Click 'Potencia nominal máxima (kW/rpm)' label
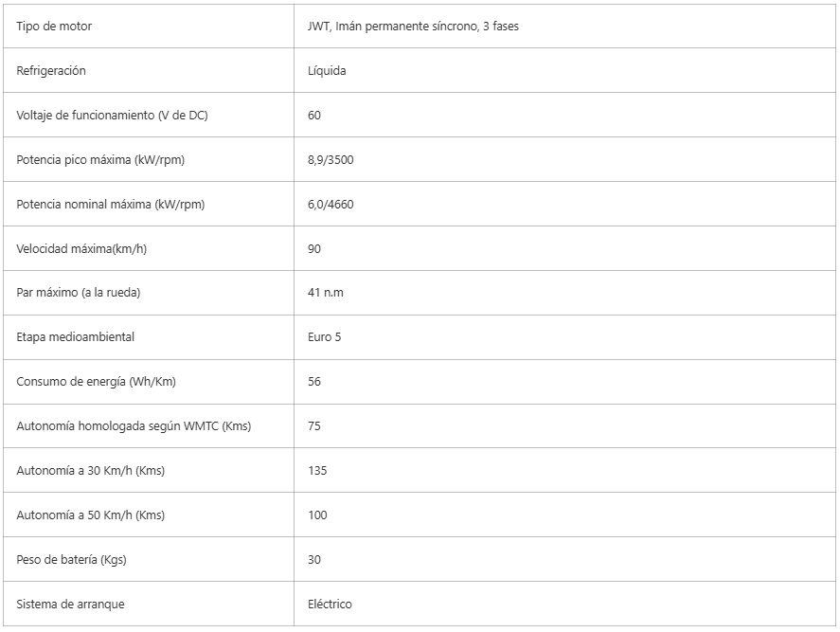 click(x=111, y=205)
